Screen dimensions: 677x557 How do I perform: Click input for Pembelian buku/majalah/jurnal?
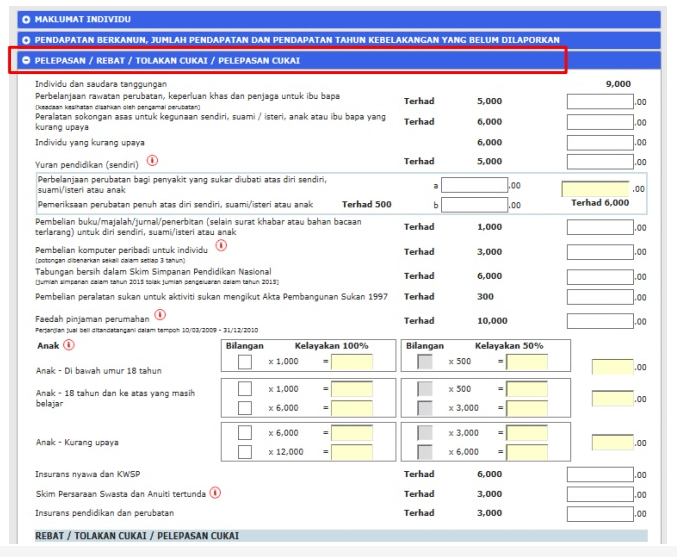point(600,227)
